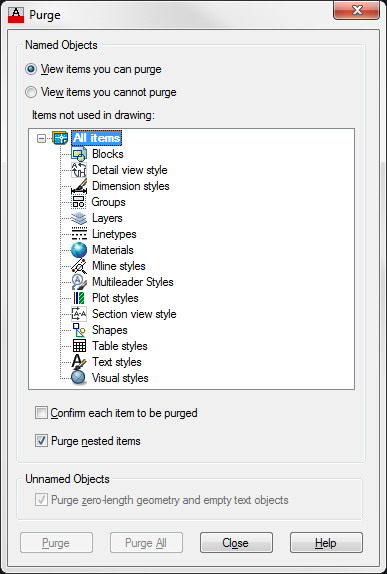Click the Visual styles sphere icon
The height and width of the screenshot is (574, 387).
click(79, 378)
